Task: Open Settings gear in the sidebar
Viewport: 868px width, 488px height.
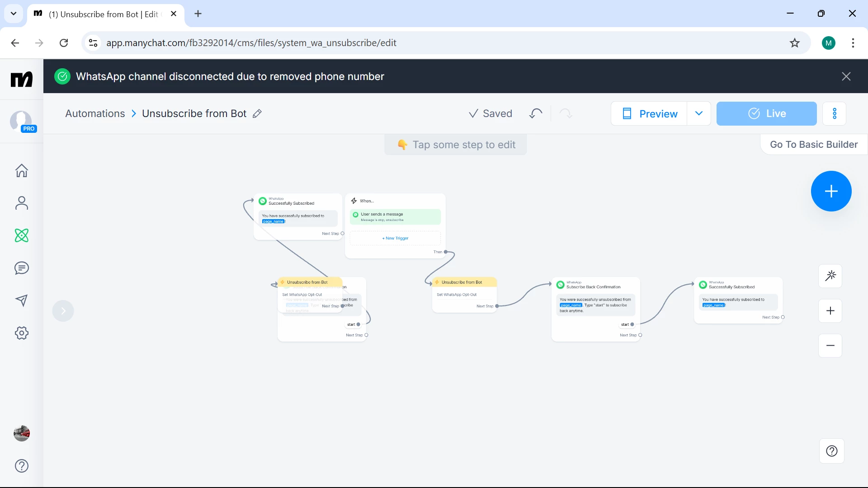Action: click(22, 333)
